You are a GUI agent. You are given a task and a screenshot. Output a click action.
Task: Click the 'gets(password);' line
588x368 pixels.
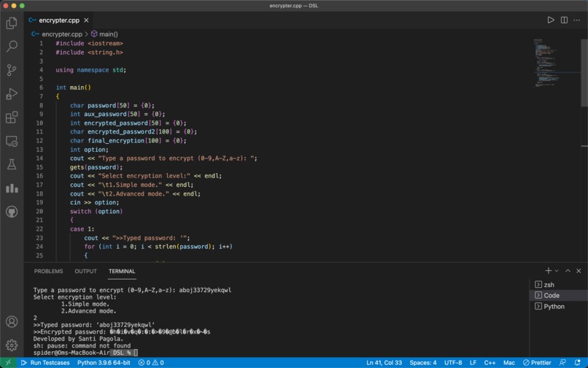pyautogui.click(x=96, y=167)
